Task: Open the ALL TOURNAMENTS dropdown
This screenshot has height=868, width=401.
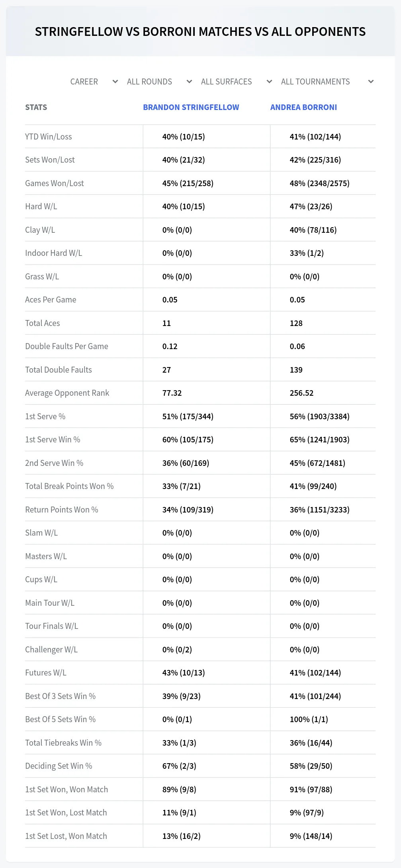Action: point(327,82)
